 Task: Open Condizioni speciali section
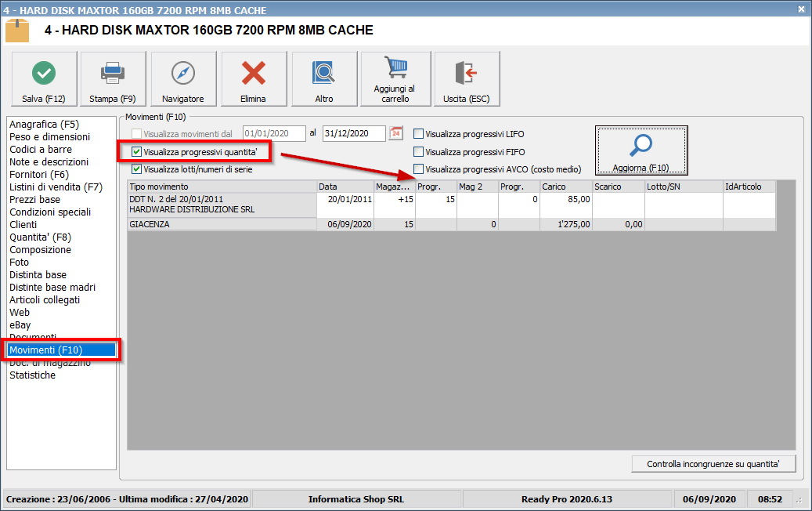(x=49, y=212)
